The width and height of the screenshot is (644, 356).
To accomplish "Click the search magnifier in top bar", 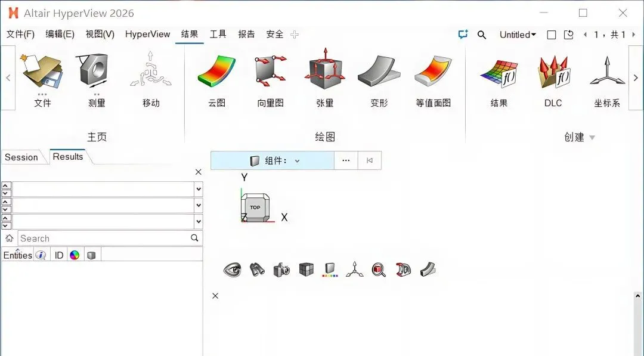I will pos(482,35).
